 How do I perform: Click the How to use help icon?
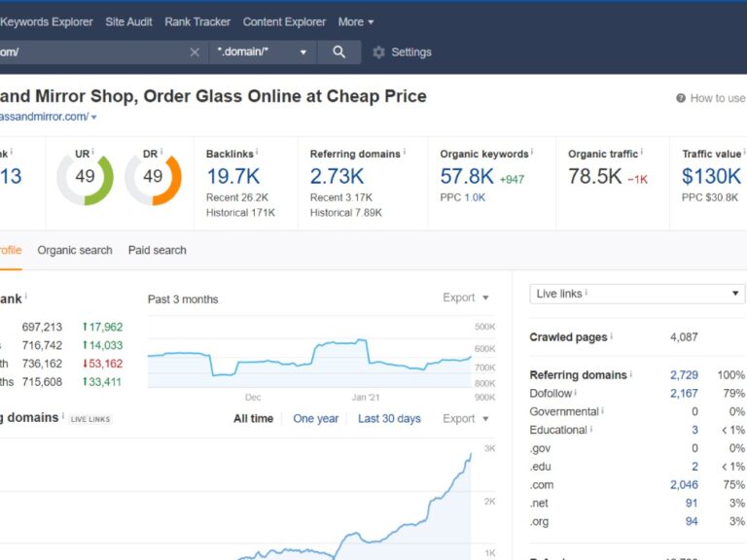[x=681, y=98]
